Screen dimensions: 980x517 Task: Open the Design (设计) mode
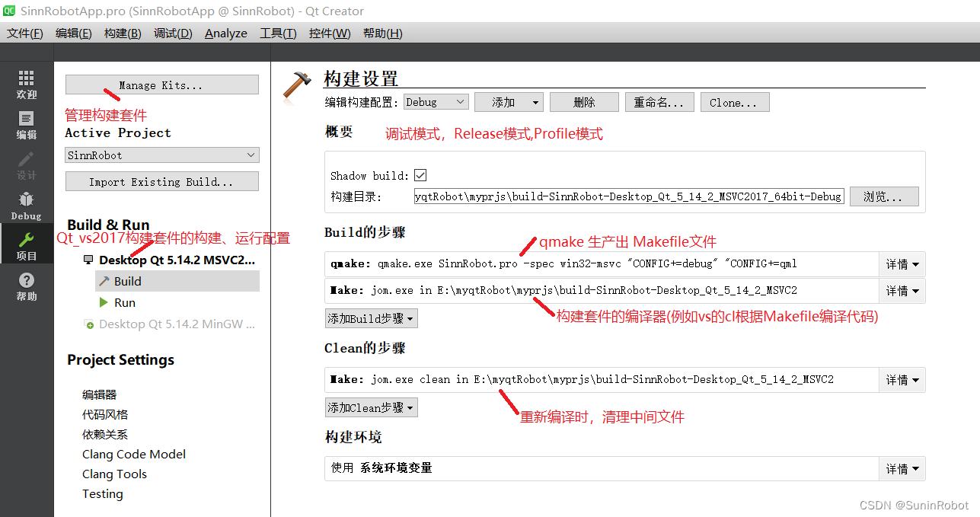(x=27, y=165)
